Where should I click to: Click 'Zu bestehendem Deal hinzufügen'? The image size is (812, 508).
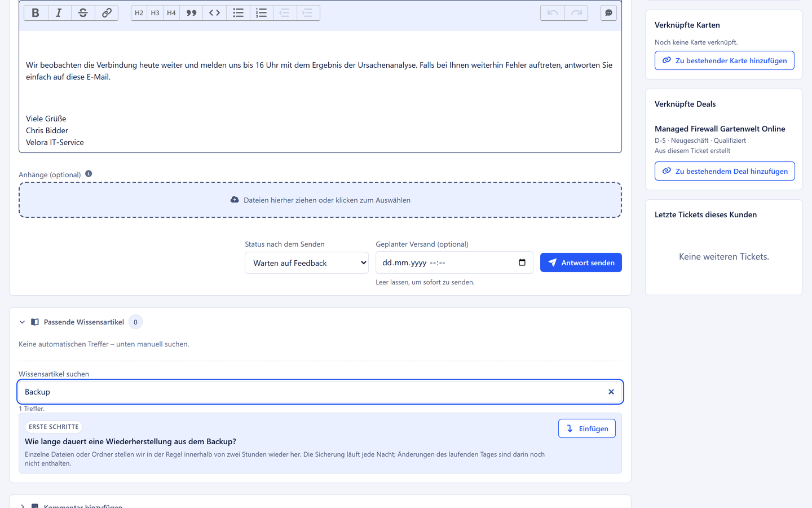pos(725,171)
